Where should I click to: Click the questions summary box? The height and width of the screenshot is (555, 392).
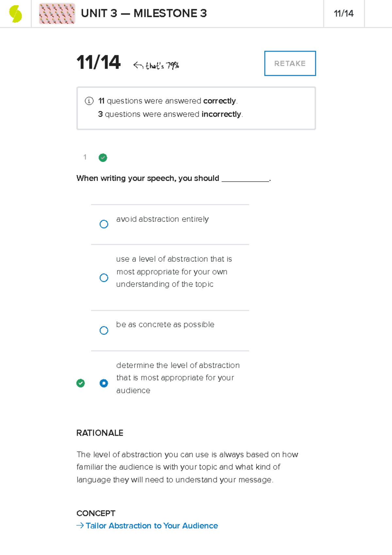(196, 108)
